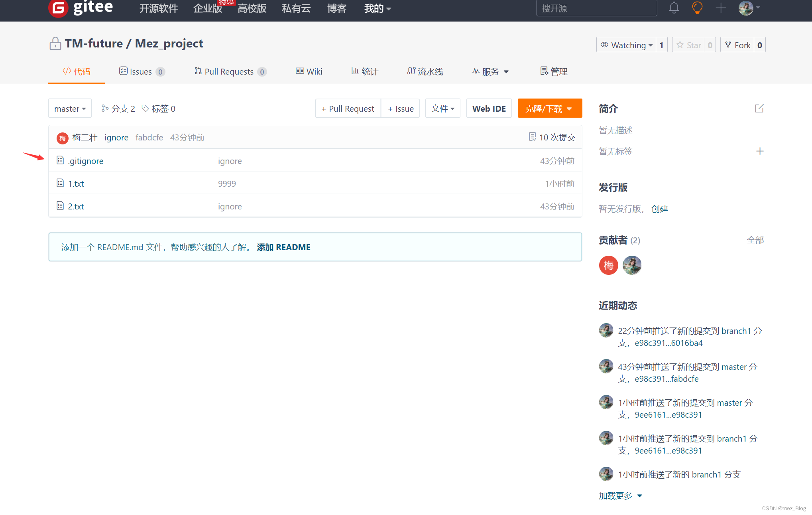Click the 添加 README link

pyautogui.click(x=283, y=247)
